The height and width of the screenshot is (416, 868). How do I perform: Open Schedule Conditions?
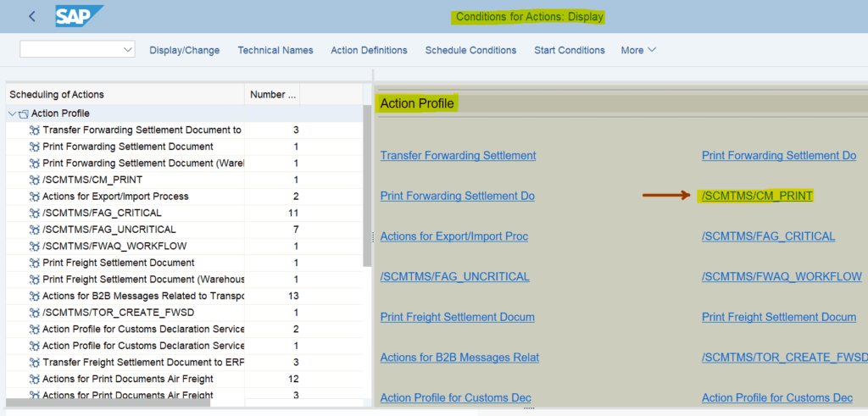470,50
